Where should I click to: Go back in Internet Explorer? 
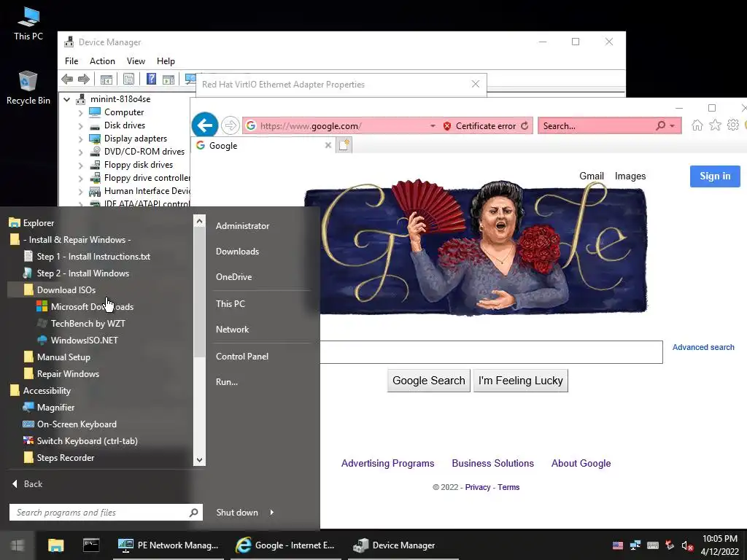tap(205, 125)
